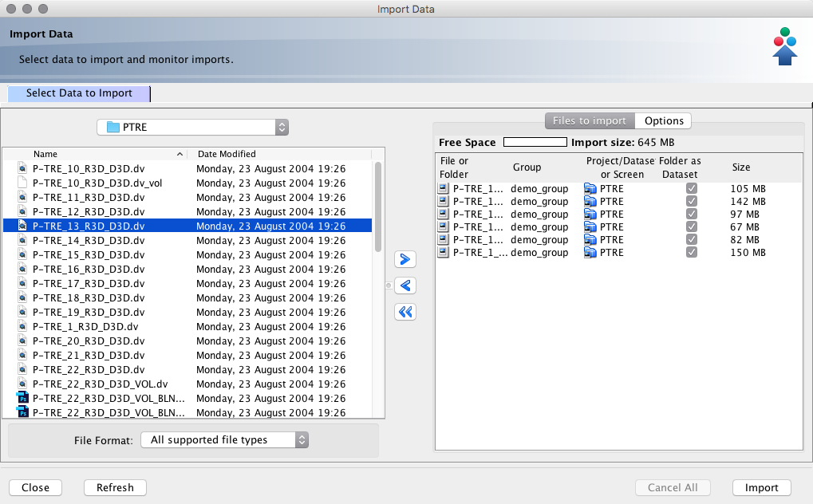
Task: Open the File Format dropdown
Action: 224,439
